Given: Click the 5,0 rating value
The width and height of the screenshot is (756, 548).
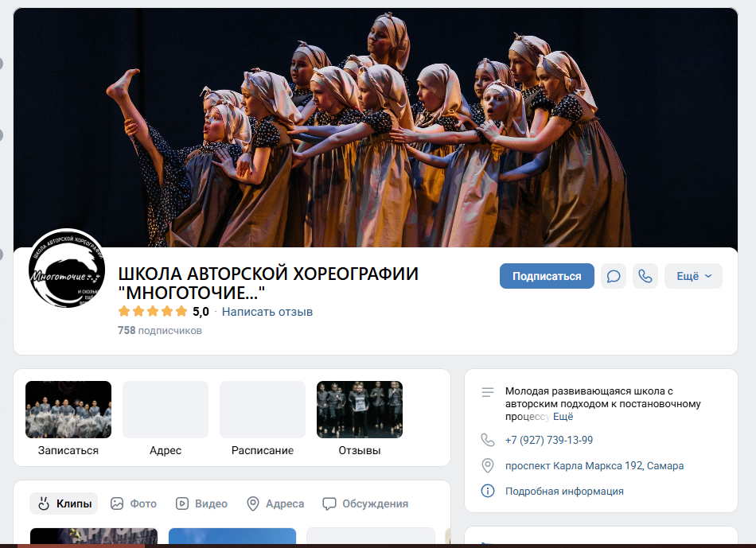Looking at the screenshot, I should click(x=201, y=312).
